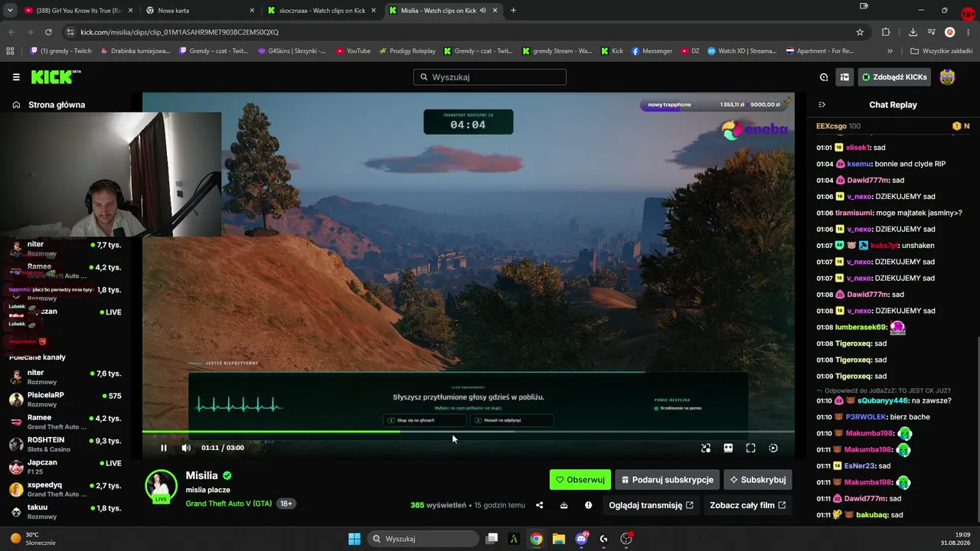Open Chrome from the taskbar
This screenshot has height=551, width=980.
coord(536,539)
